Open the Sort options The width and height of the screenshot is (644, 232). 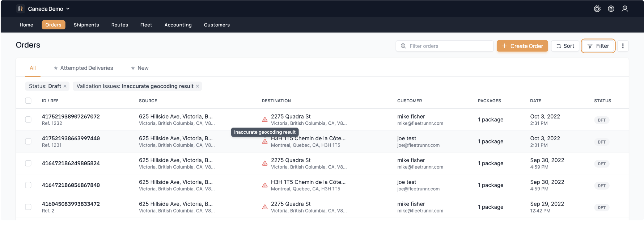(x=565, y=46)
